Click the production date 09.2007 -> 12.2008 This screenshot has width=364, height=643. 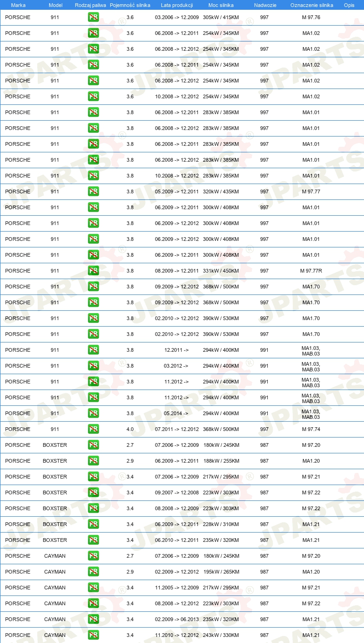pyautogui.click(x=177, y=493)
